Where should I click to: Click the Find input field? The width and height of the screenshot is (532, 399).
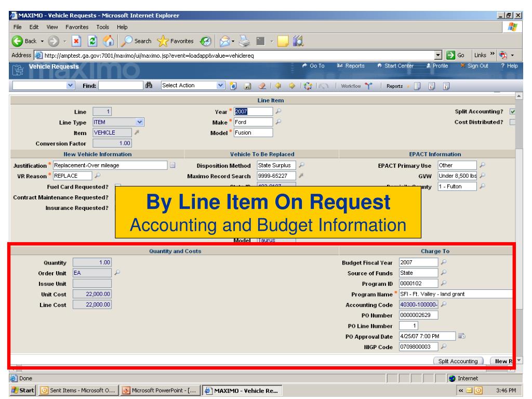coord(121,86)
